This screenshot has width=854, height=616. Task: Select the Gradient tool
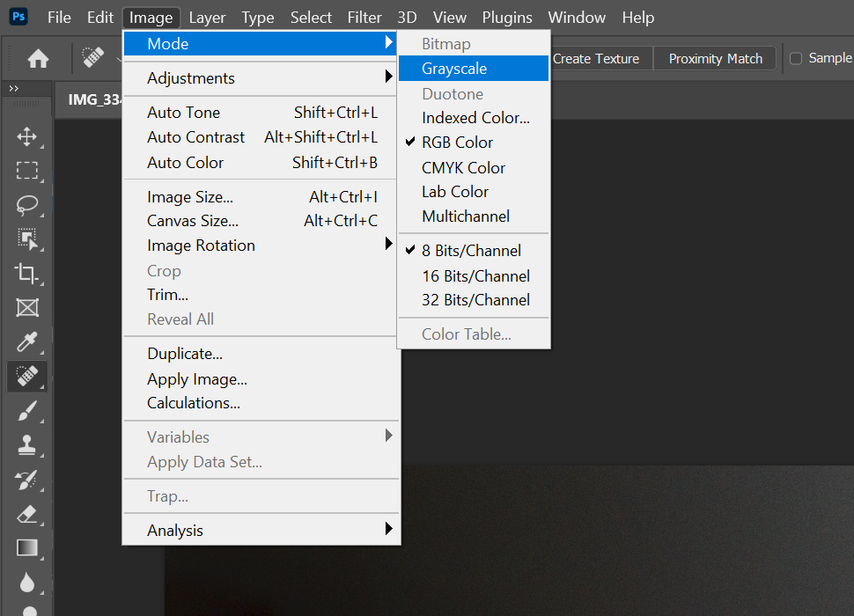click(27, 548)
